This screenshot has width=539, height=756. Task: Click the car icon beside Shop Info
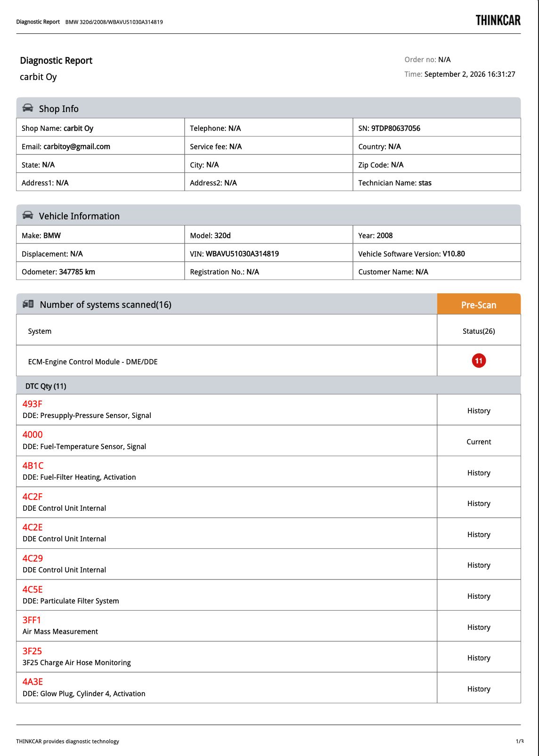[x=28, y=108]
